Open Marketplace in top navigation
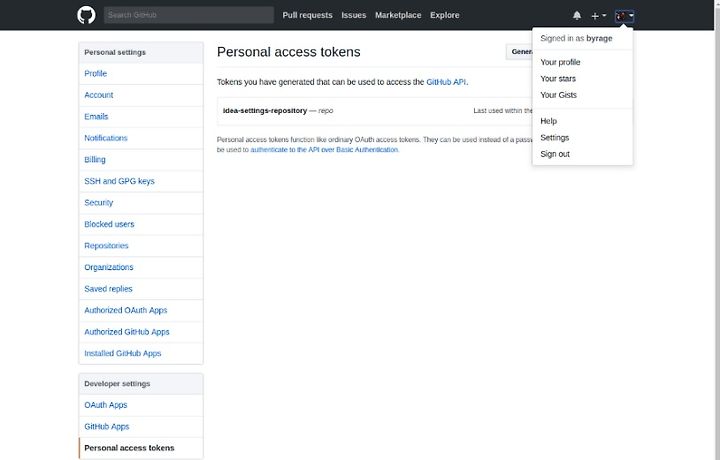Viewport: 720px width, 460px height. pos(398,15)
